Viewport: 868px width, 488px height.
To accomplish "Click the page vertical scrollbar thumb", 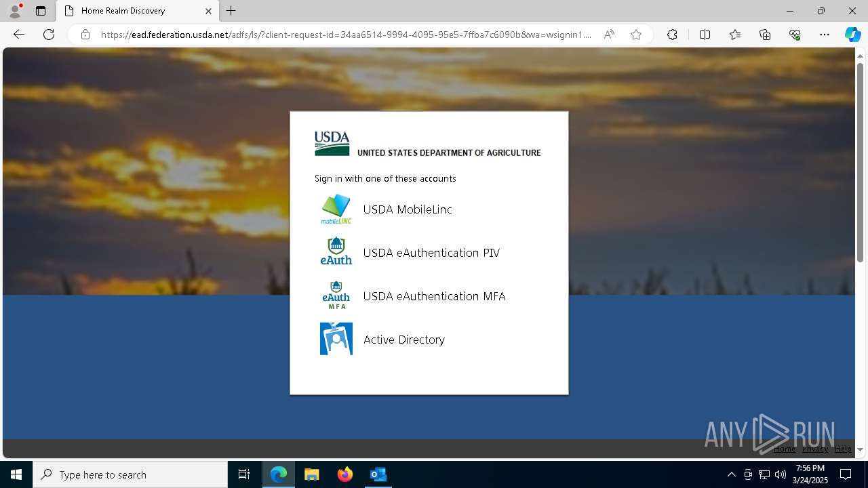I will point(860,162).
